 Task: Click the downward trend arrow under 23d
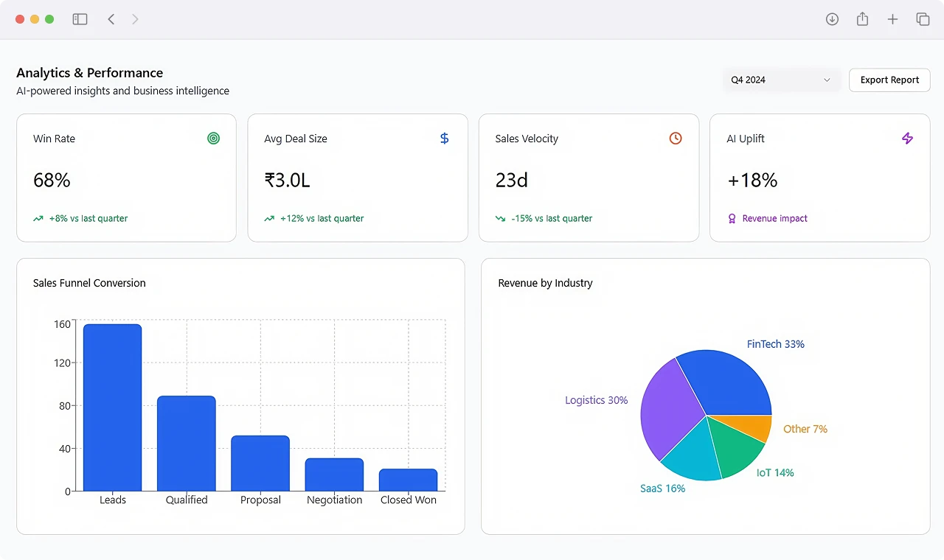(500, 219)
